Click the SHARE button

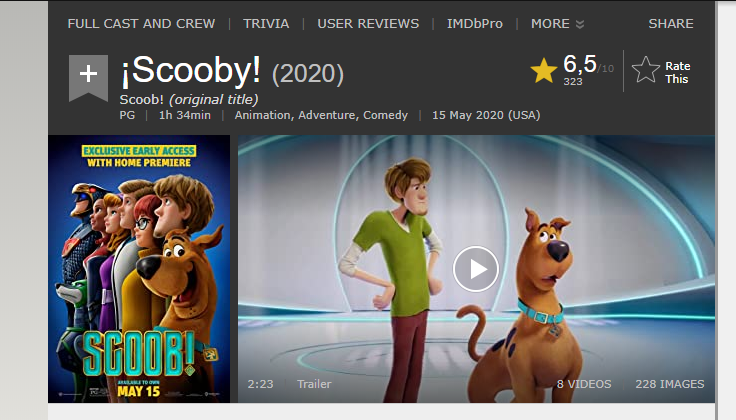[x=671, y=23]
